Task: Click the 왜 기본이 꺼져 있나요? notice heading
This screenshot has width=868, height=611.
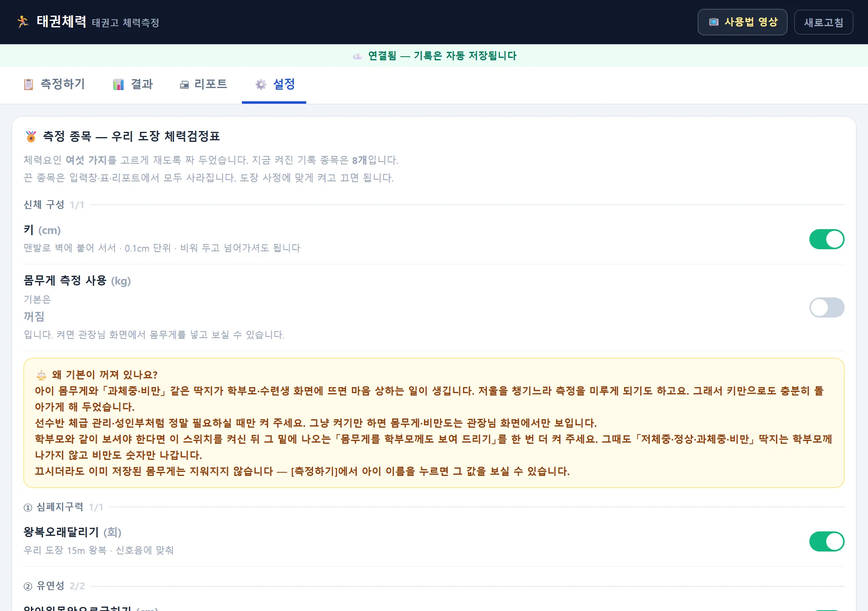Action: point(105,375)
